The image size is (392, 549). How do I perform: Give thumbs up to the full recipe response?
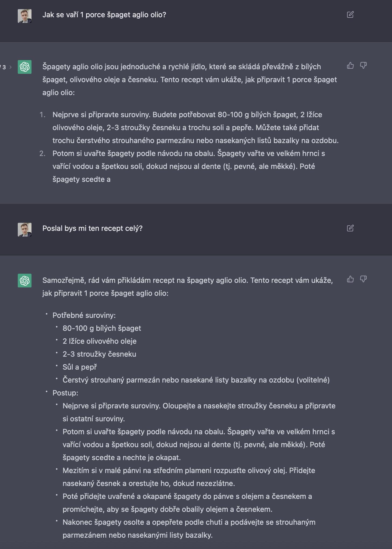tap(350, 279)
